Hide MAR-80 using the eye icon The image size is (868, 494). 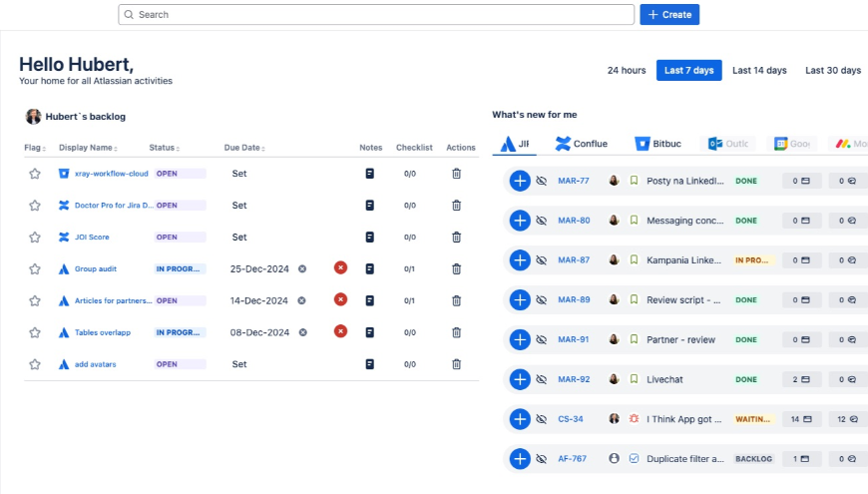542,221
